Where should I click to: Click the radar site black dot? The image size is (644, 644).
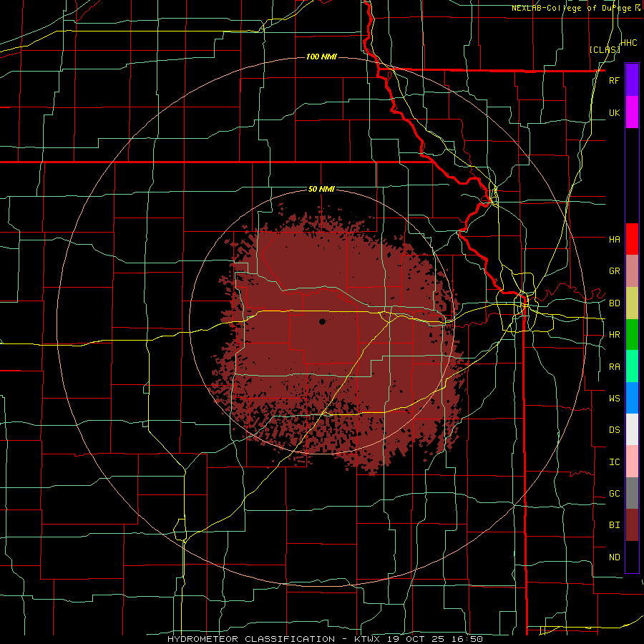pyautogui.click(x=322, y=321)
